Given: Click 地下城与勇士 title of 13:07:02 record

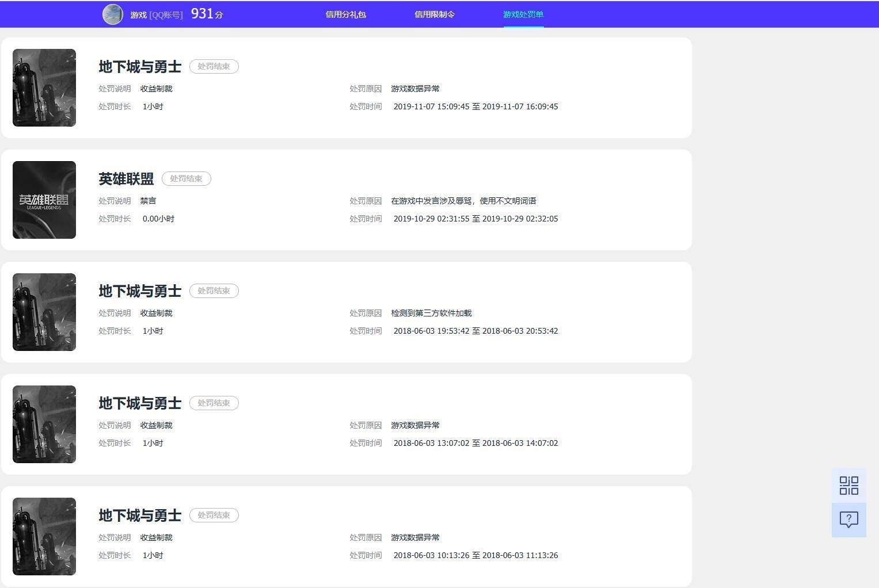Looking at the screenshot, I should pyautogui.click(x=140, y=403).
